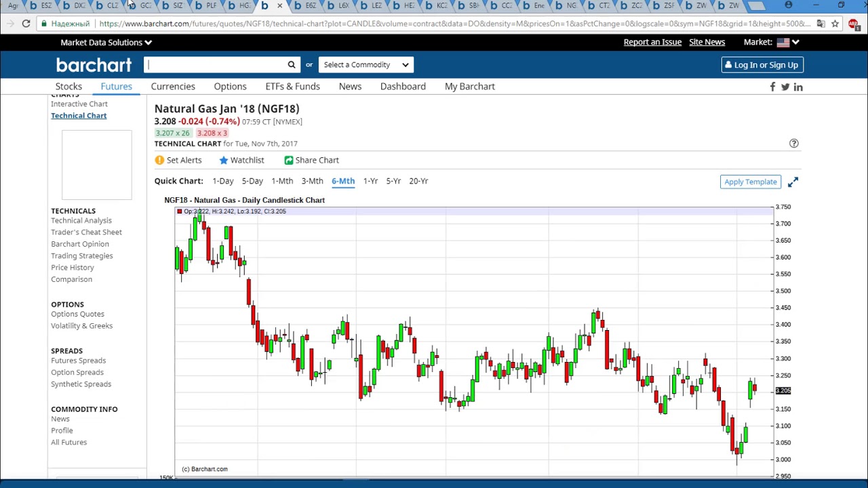Open the Chrome profile icon
868x488 pixels.
click(788, 5)
